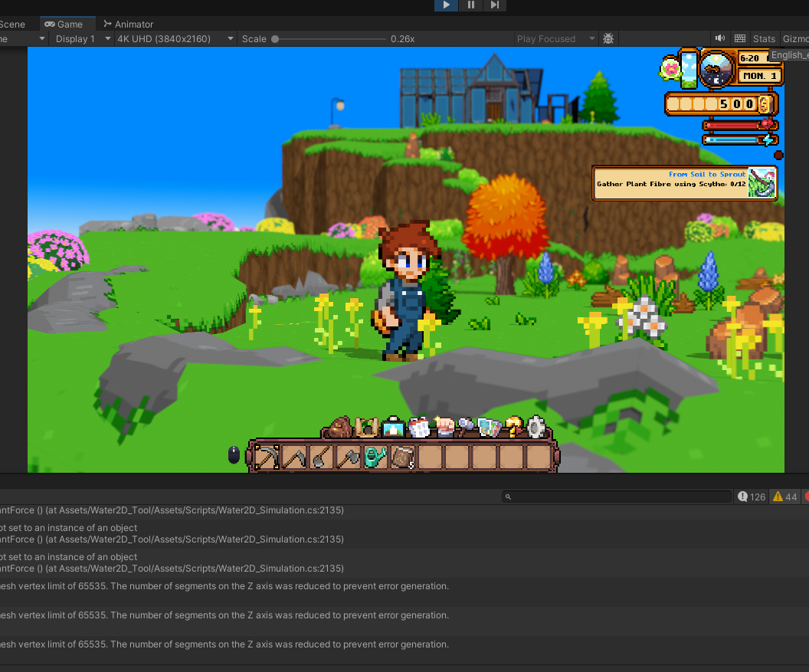Mute audio in the Game view
The image size is (809, 672).
tap(720, 38)
